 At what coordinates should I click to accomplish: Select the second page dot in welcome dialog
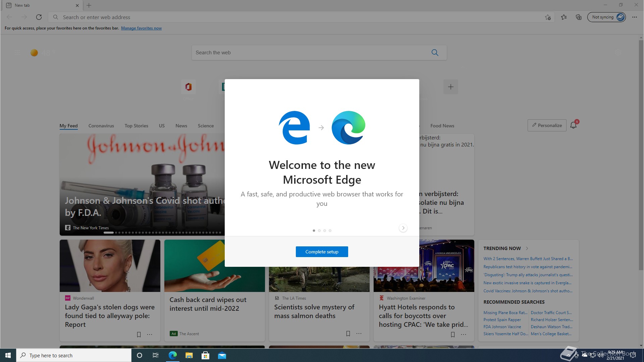[x=319, y=231]
